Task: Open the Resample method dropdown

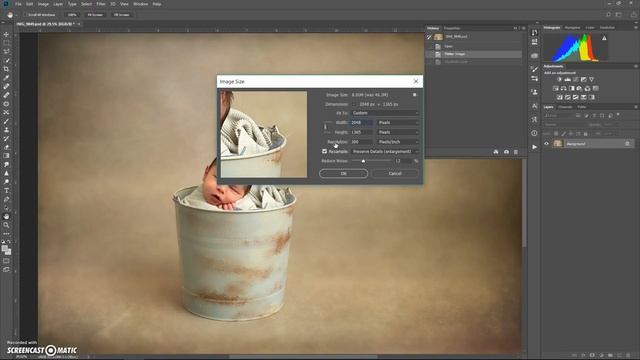Action: point(385,151)
